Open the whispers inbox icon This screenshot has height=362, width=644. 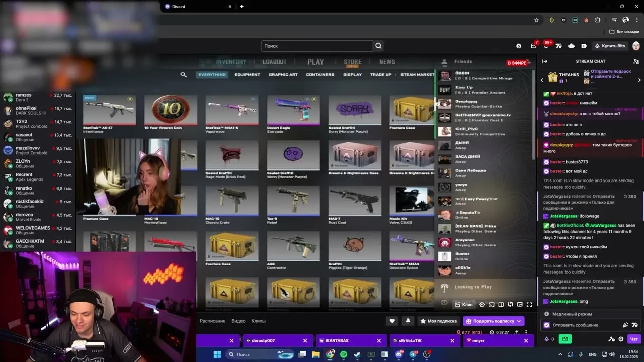(x=533, y=46)
